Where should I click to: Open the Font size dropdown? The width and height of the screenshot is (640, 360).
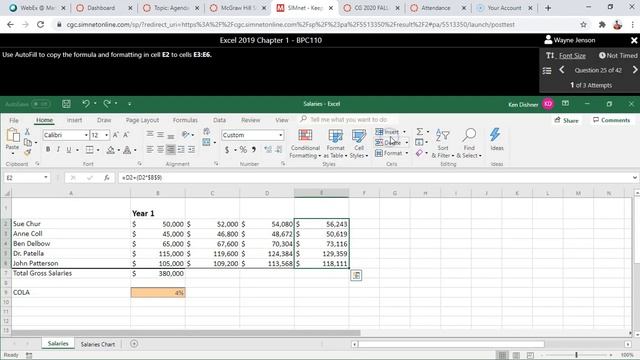(107, 135)
